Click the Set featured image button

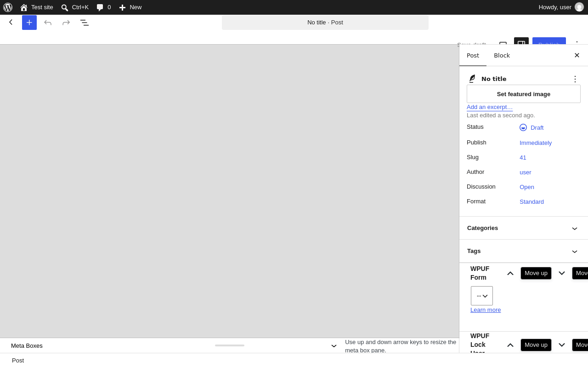click(524, 94)
